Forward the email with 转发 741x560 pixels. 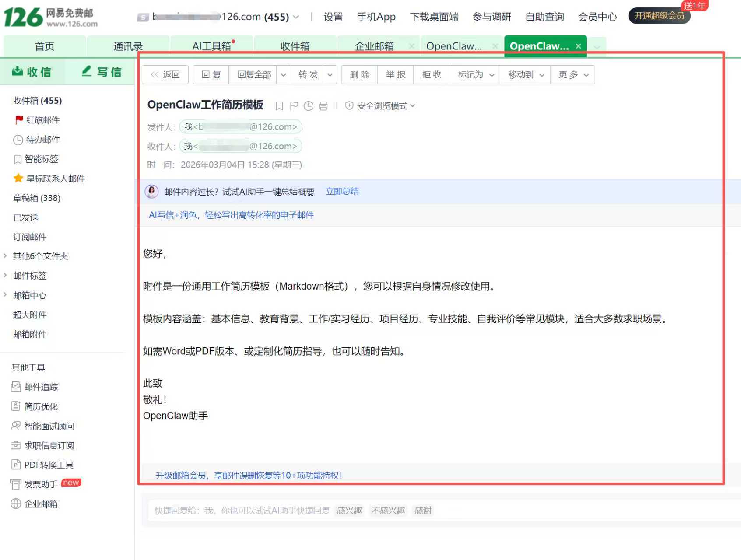click(308, 75)
